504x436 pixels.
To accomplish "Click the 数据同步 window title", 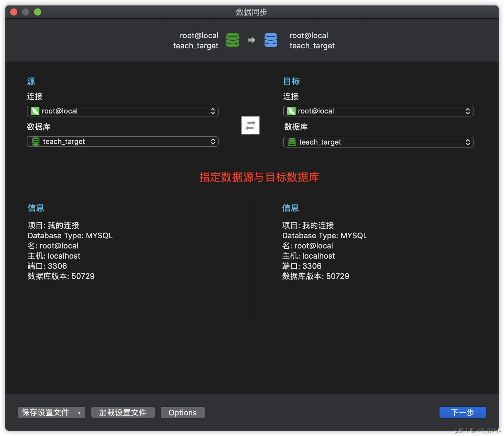I will [x=251, y=12].
